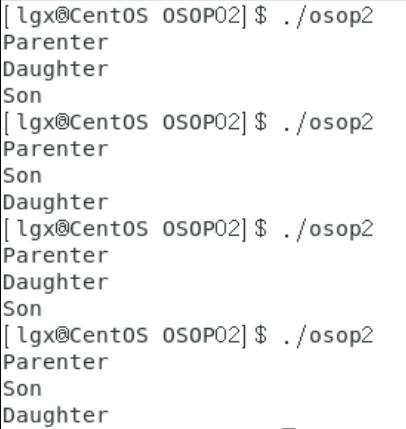Click the Son output of the second run
The width and height of the screenshot is (406, 429).
pos(22,176)
